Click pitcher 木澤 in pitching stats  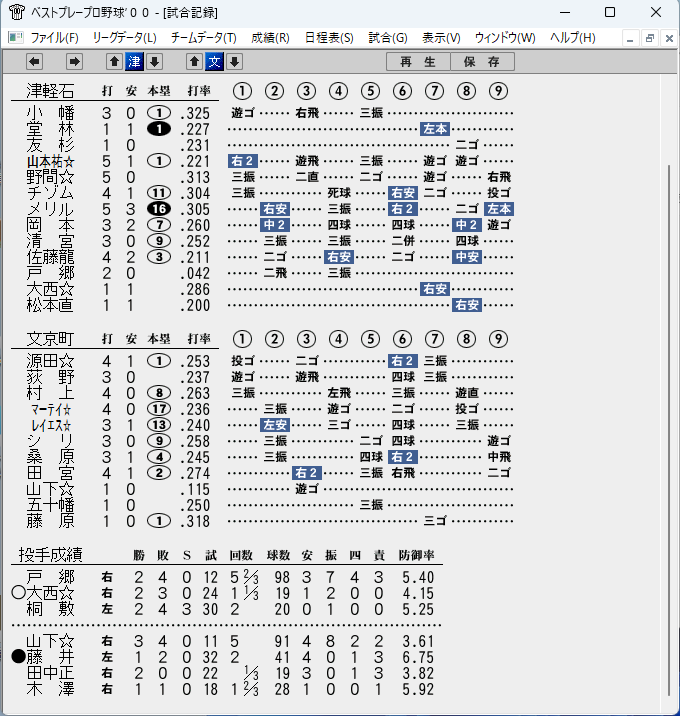pos(50,689)
